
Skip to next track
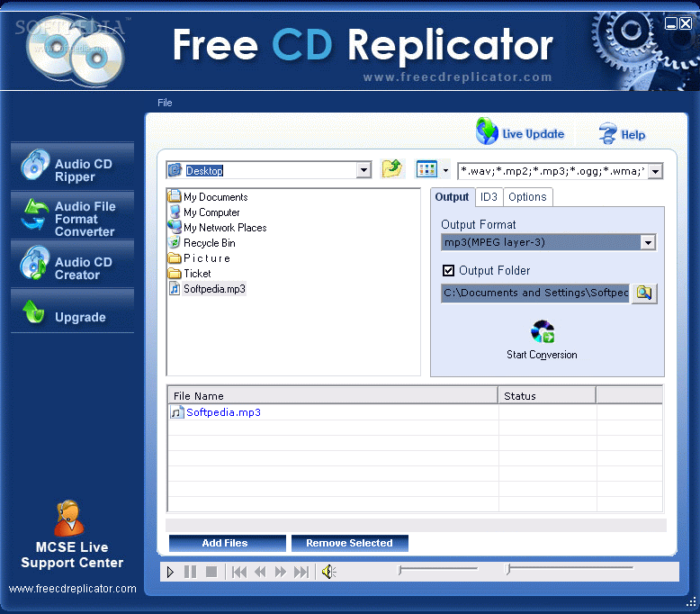[301, 572]
